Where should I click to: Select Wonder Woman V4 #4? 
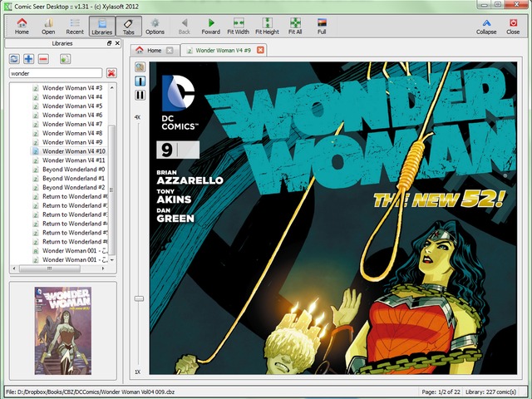point(72,97)
